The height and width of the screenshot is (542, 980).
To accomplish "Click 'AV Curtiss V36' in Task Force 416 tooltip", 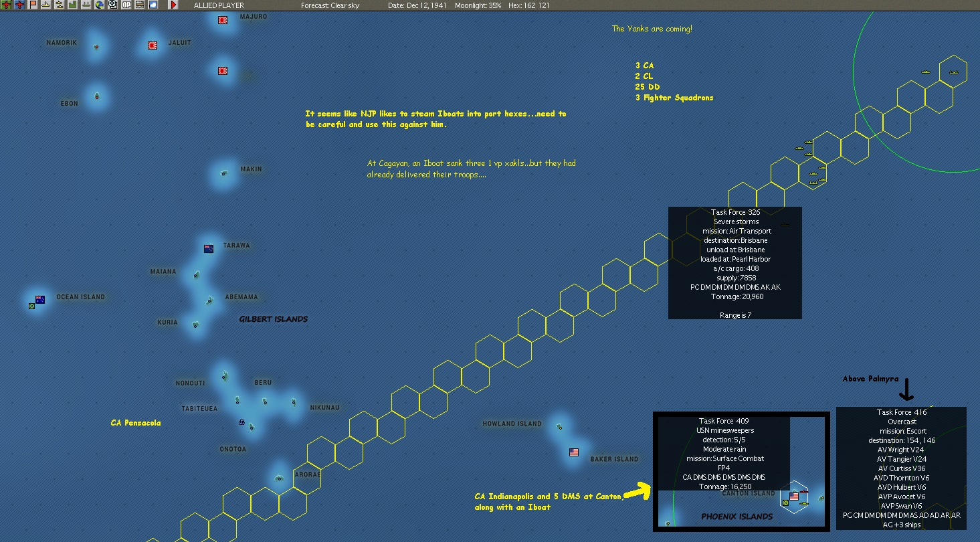I will tap(902, 468).
